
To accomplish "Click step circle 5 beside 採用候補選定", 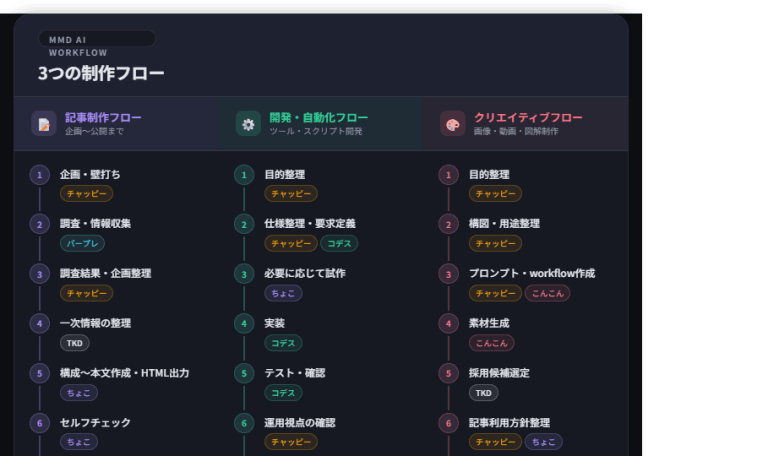I will pyautogui.click(x=448, y=374).
